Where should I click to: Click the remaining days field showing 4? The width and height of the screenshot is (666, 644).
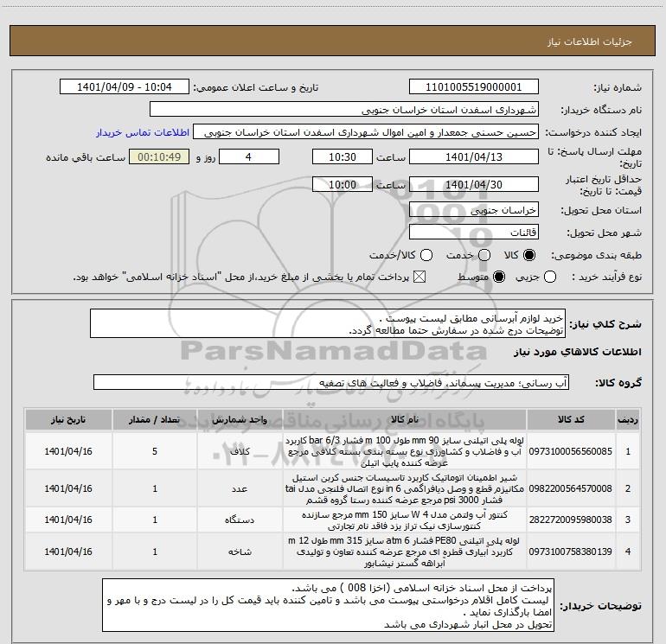(248, 156)
